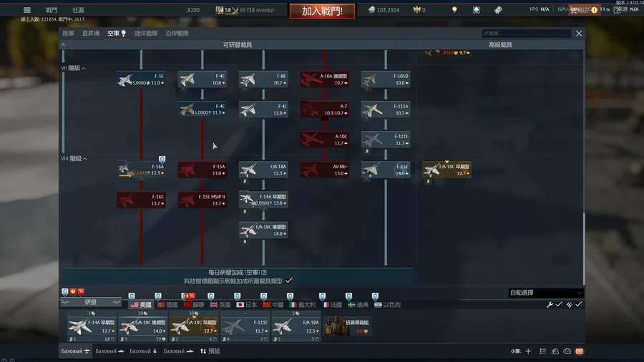Click the 加入戰鬥! join battle button
This screenshot has height=362, width=644.
(x=322, y=11)
